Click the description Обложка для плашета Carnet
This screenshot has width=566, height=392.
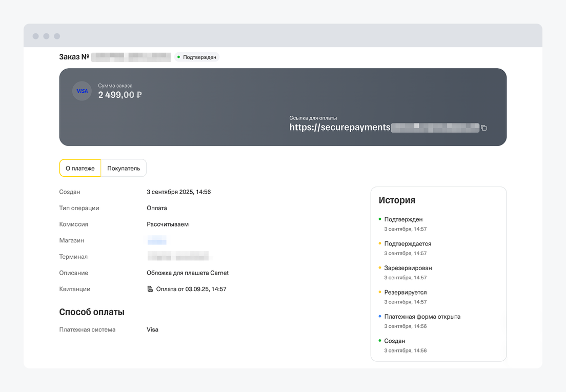click(188, 273)
